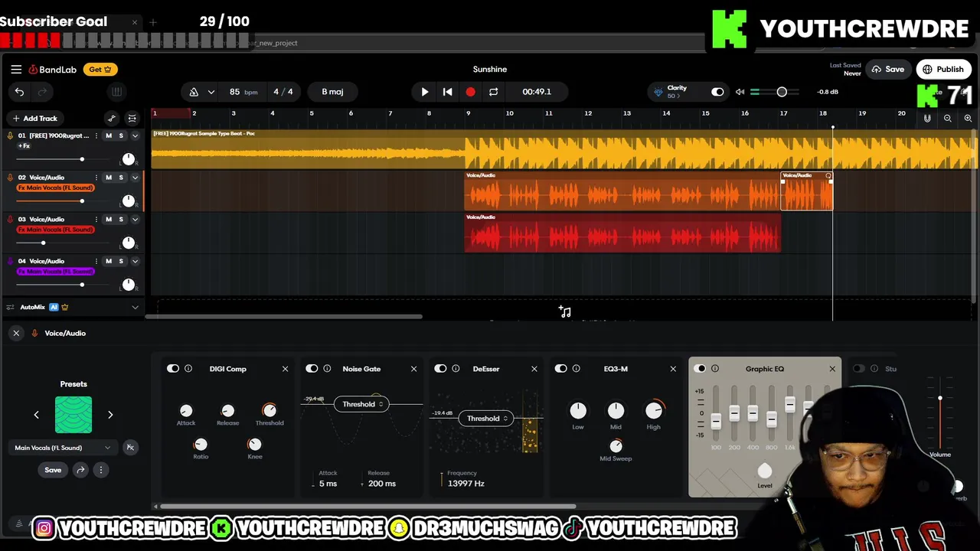Mute track 04 with M button
The image size is (980, 551).
[109, 261]
